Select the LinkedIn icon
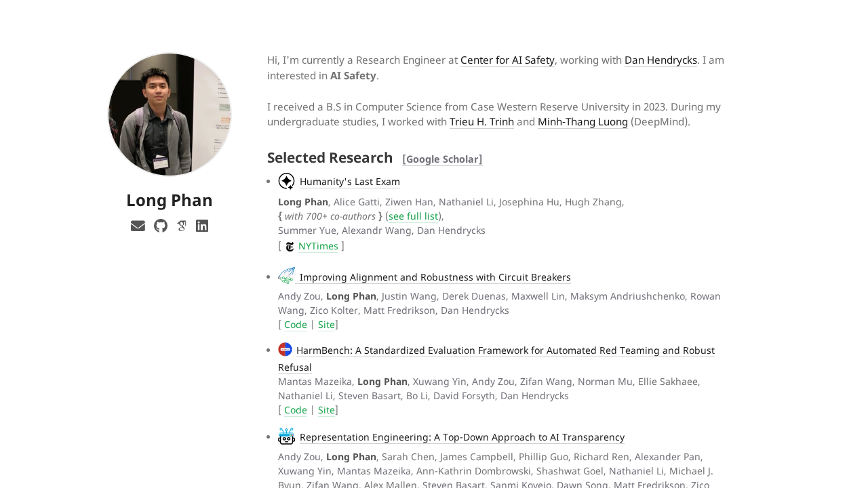 (x=201, y=224)
